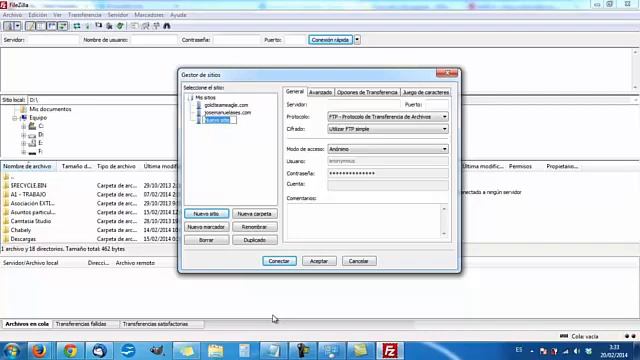Click Cancelar in the Gestor de sitios
Image resolution: width=640 pixels, height=360 pixels.
coord(359,261)
